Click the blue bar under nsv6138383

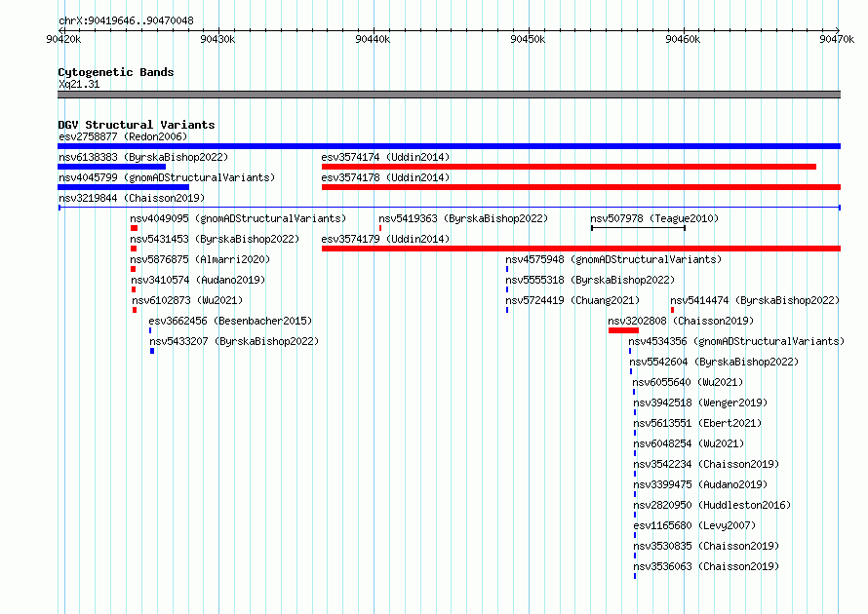tap(112, 167)
